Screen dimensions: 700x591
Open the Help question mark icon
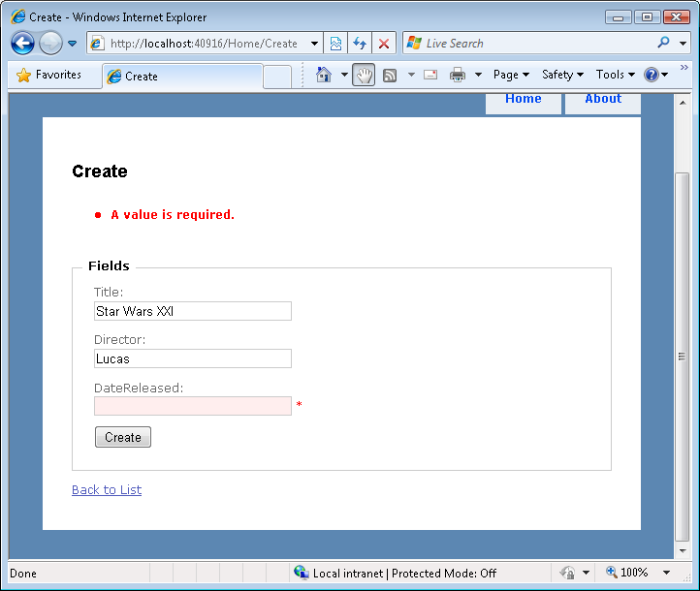tap(652, 75)
